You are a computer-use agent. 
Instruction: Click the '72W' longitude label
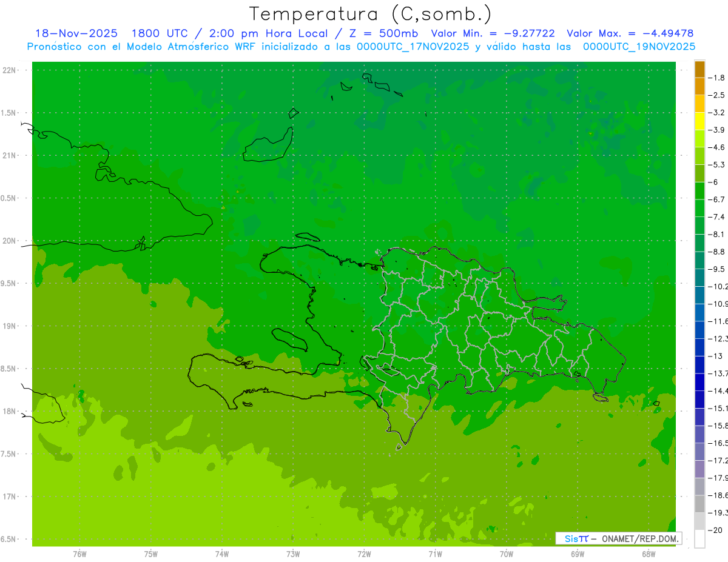click(364, 554)
